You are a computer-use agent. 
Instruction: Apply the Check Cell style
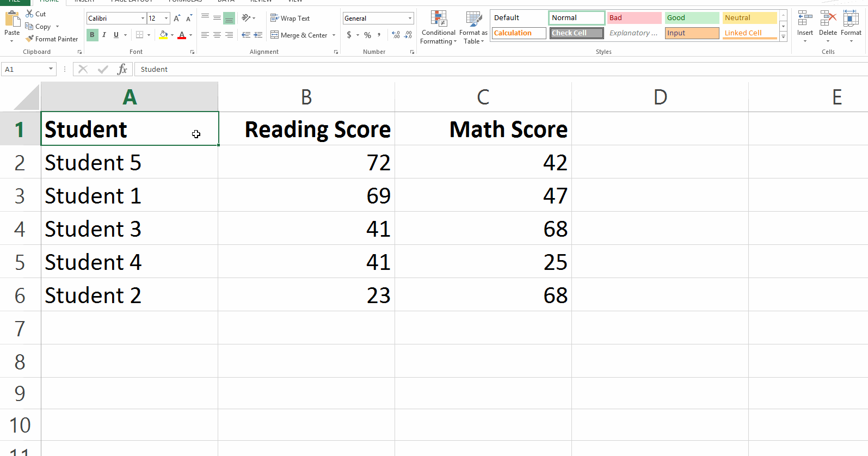pyautogui.click(x=577, y=33)
